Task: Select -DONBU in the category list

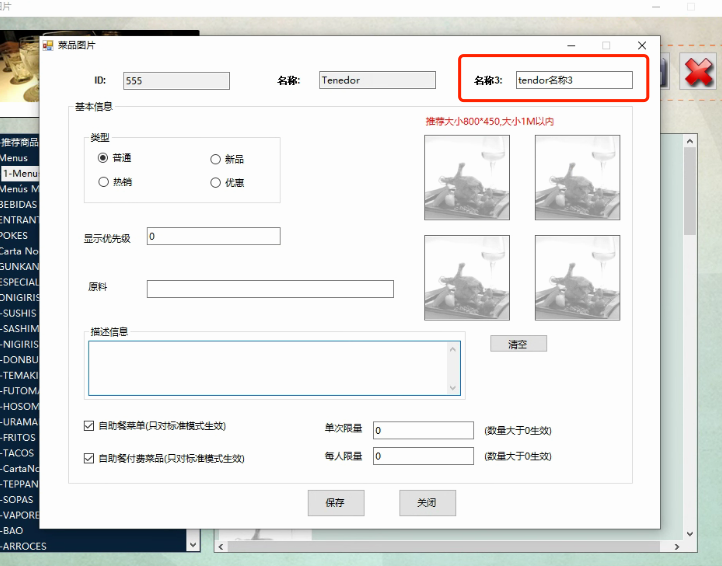Action: [x=19, y=360]
